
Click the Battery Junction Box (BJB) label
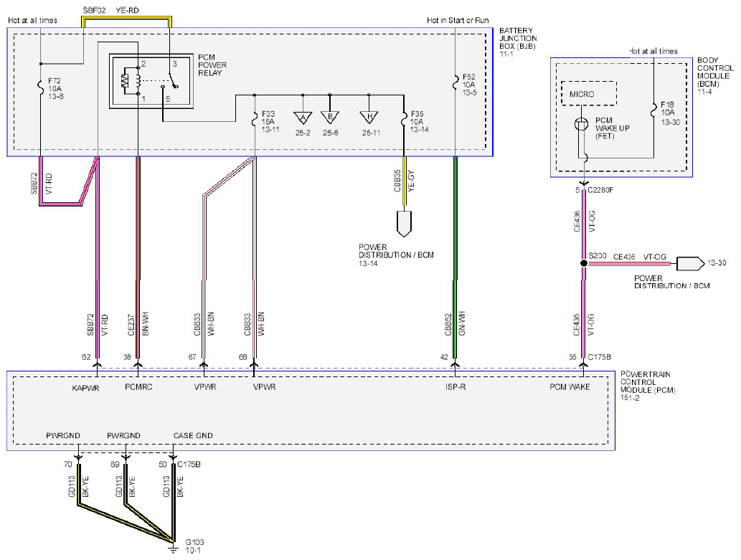pos(518,42)
